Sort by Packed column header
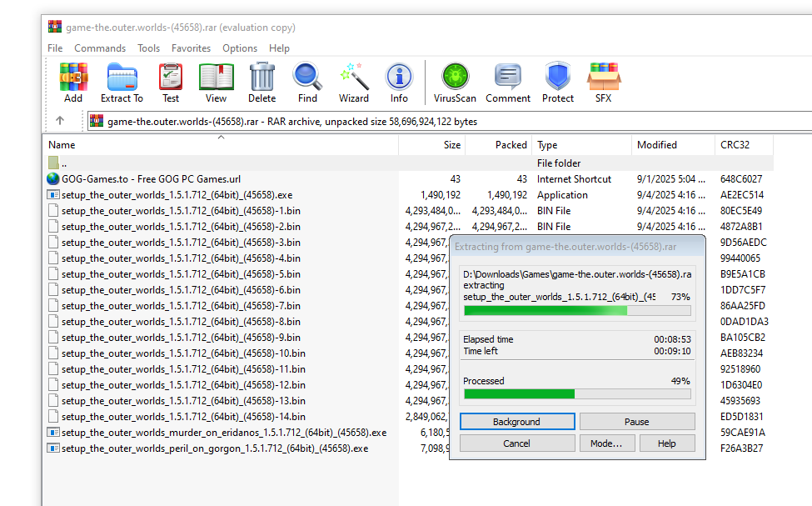812x506 pixels. [499, 145]
